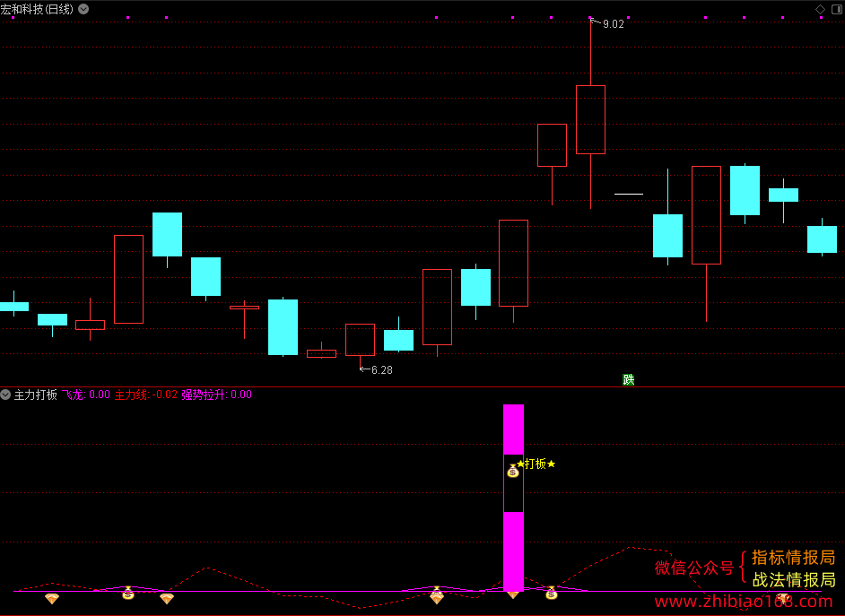
Task: Toggle the side panel icon at top-right
Action: [x=837, y=9]
